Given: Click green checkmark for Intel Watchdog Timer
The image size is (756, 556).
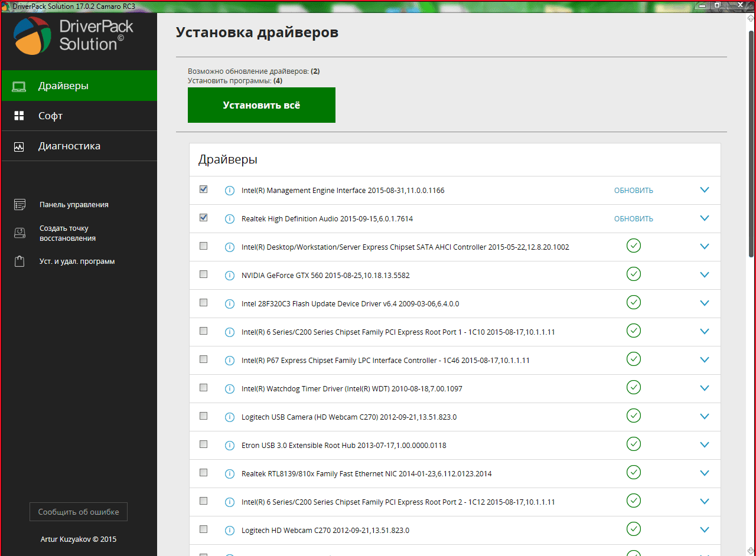Looking at the screenshot, I should 634,387.
